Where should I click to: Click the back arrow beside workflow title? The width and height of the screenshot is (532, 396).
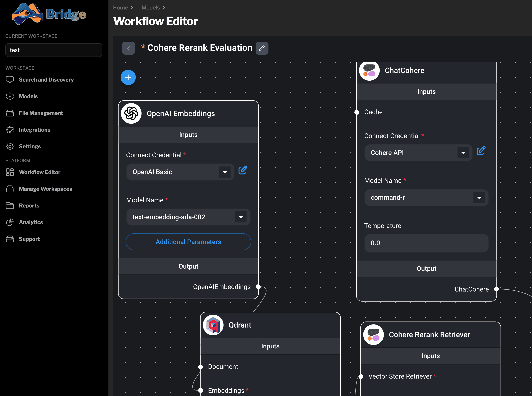pyautogui.click(x=128, y=48)
